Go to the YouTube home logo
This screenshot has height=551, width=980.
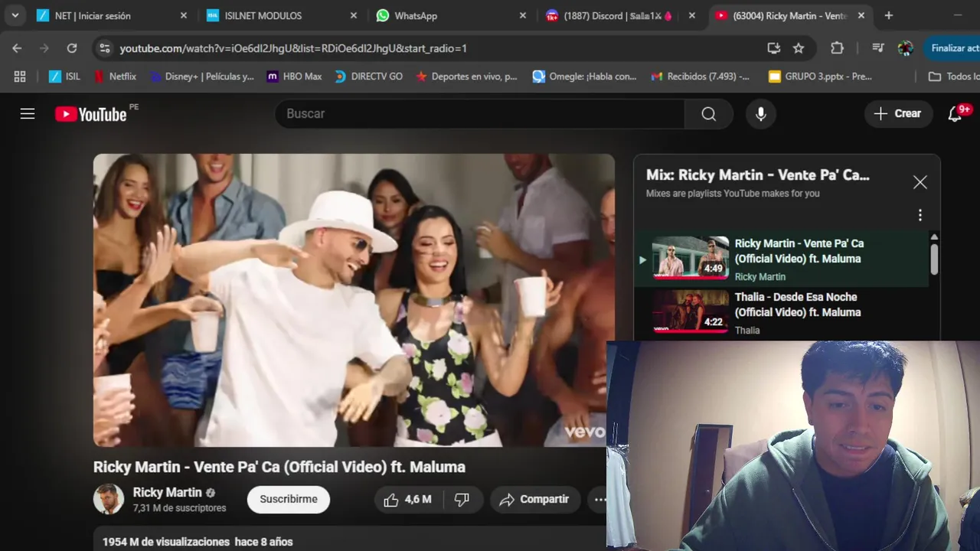pos(91,114)
